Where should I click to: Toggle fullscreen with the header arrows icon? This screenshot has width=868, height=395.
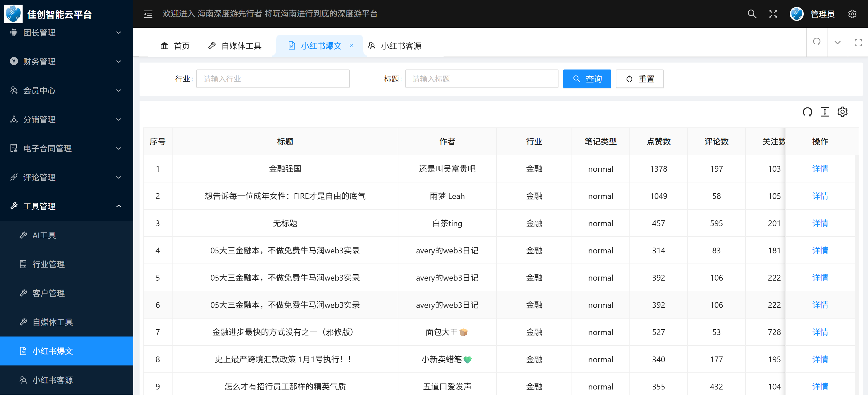773,14
